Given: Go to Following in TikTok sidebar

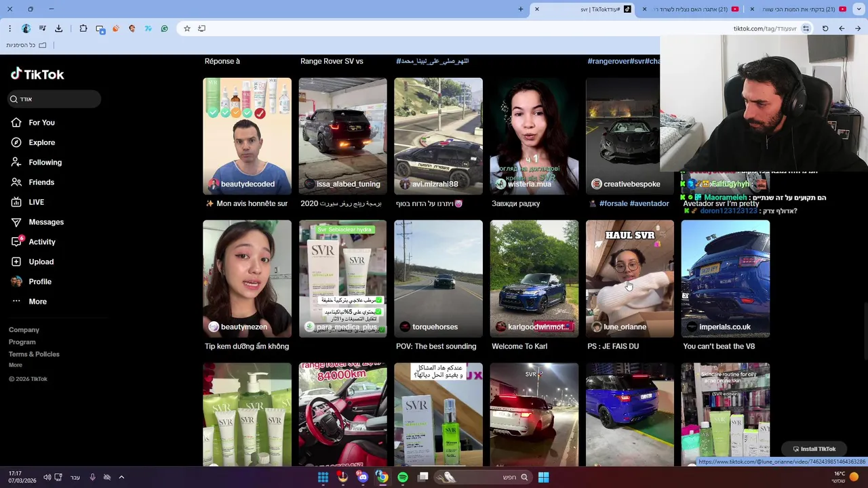Looking at the screenshot, I should [x=45, y=163].
